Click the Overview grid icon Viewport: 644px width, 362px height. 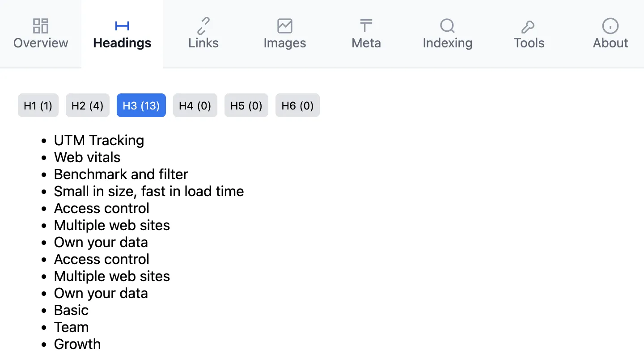41,26
